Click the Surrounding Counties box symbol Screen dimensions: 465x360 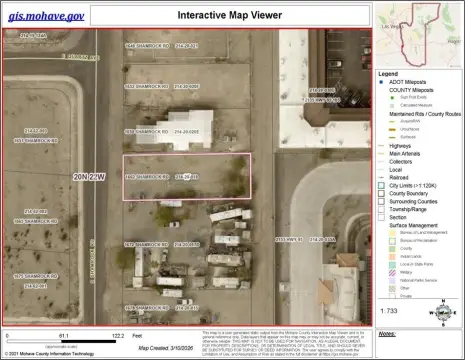click(381, 202)
